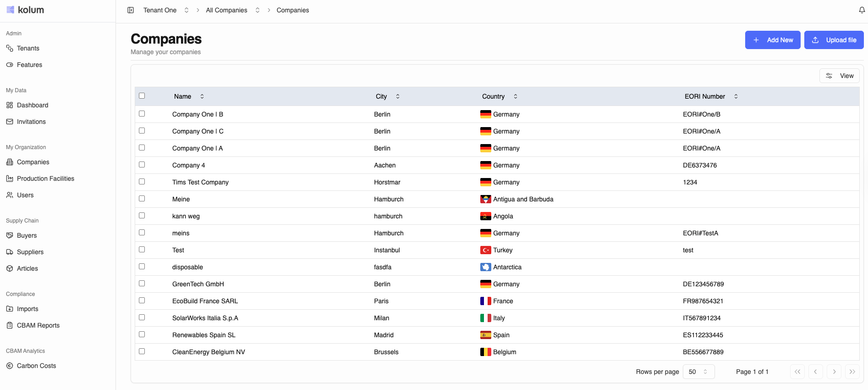Screen dimensions: 868x390
Task: Jump to last page arrow
Action: coord(852,372)
